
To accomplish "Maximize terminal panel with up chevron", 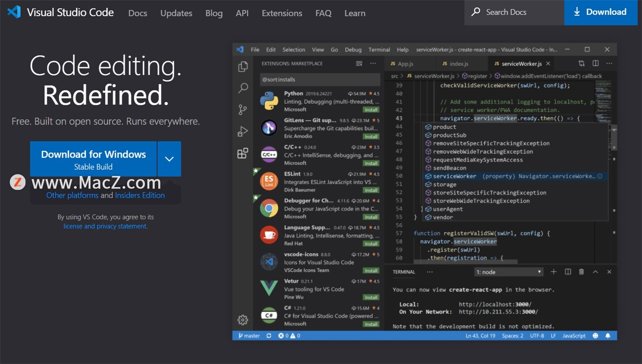I will [x=595, y=272].
